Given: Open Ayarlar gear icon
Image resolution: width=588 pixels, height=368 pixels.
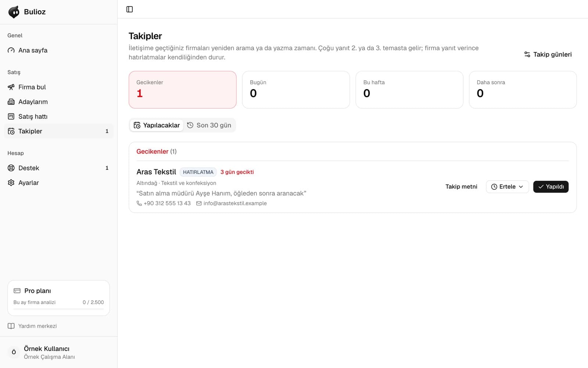Looking at the screenshot, I should coord(11,183).
